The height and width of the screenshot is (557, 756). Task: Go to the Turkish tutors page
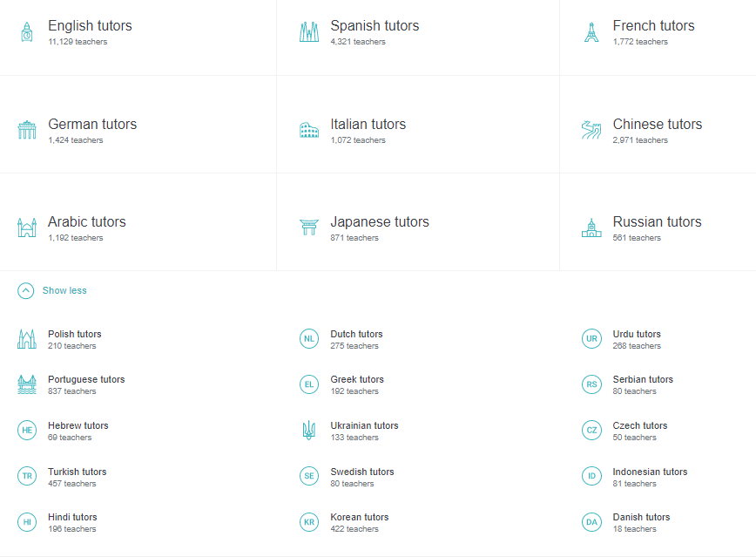point(77,472)
